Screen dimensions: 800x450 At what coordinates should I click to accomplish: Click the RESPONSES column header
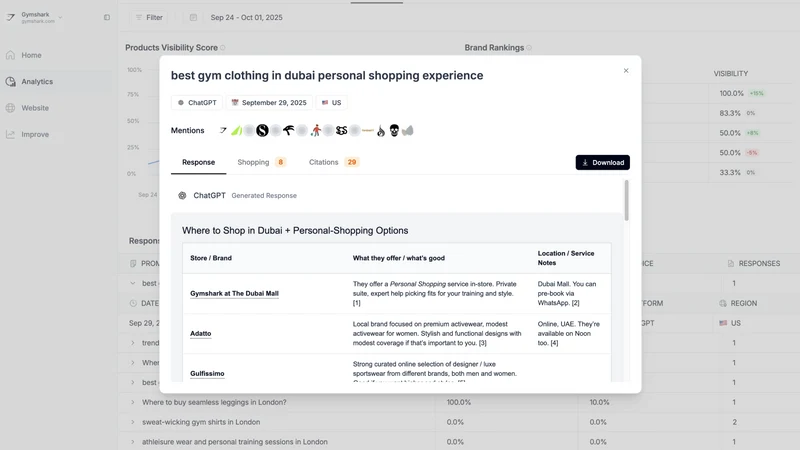[754, 263]
